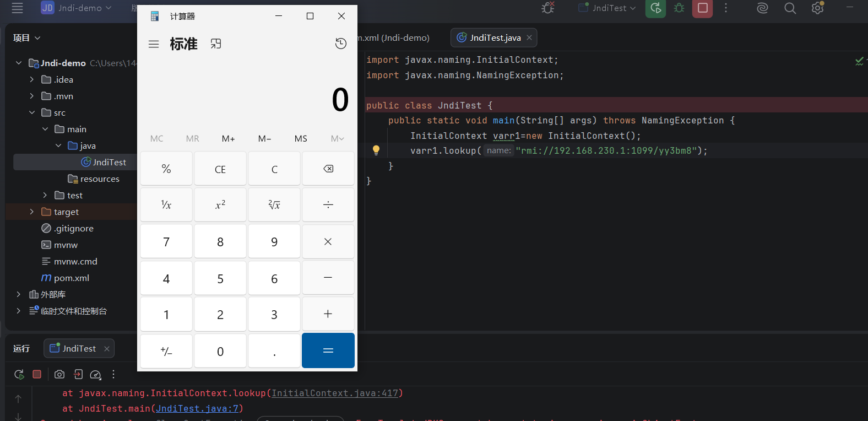Click the lightbulb quick-fix icon in the gutter
Viewport: 868px width, 421px height.
pos(376,150)
